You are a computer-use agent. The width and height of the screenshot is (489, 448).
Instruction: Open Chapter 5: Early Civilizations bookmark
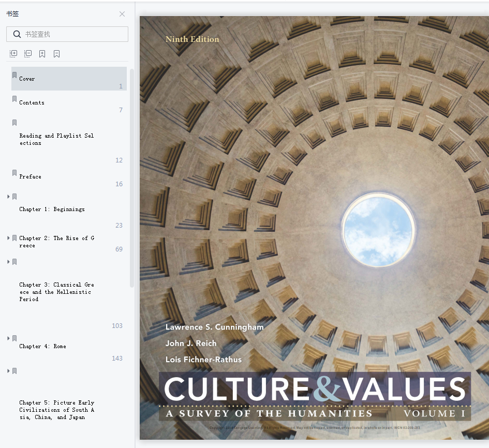(56, 410)
